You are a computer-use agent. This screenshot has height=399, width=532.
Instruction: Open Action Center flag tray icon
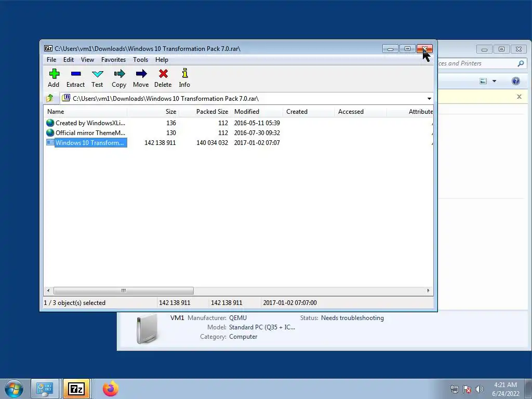[x=467, y=389]
